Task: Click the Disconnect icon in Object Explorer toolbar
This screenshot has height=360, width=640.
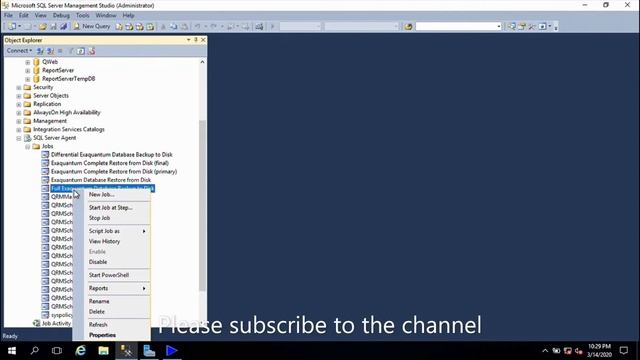Action: pos(50,51)
